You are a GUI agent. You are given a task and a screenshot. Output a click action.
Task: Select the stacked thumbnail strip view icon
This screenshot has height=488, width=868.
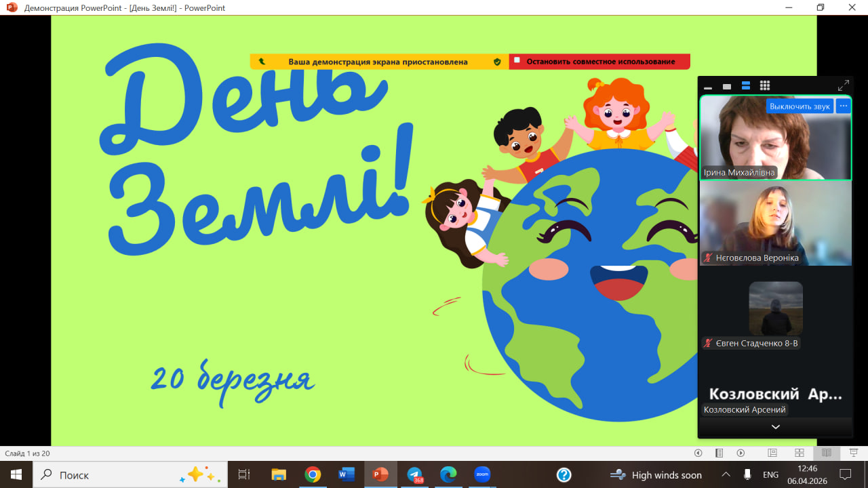[746, 86]
